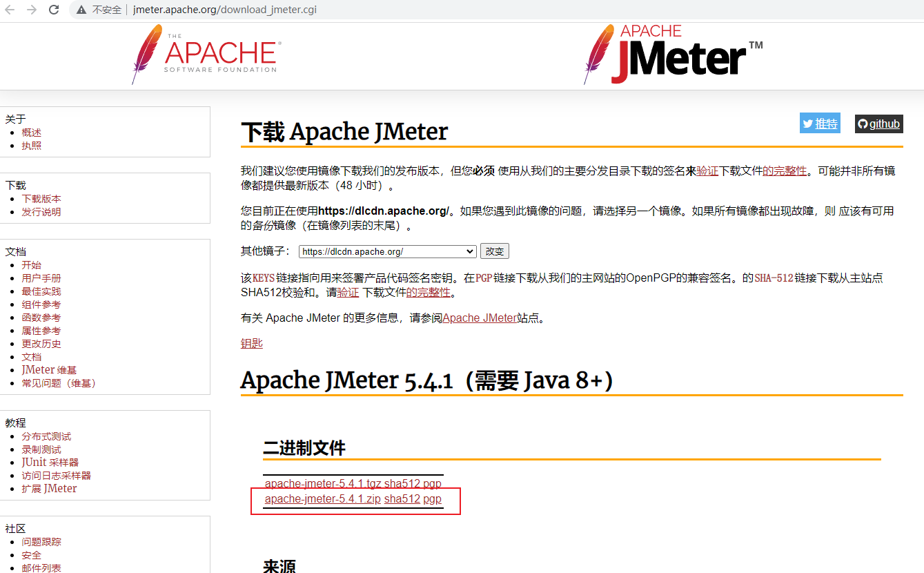Click the 二进制文件 section heading

pos(304,448)
